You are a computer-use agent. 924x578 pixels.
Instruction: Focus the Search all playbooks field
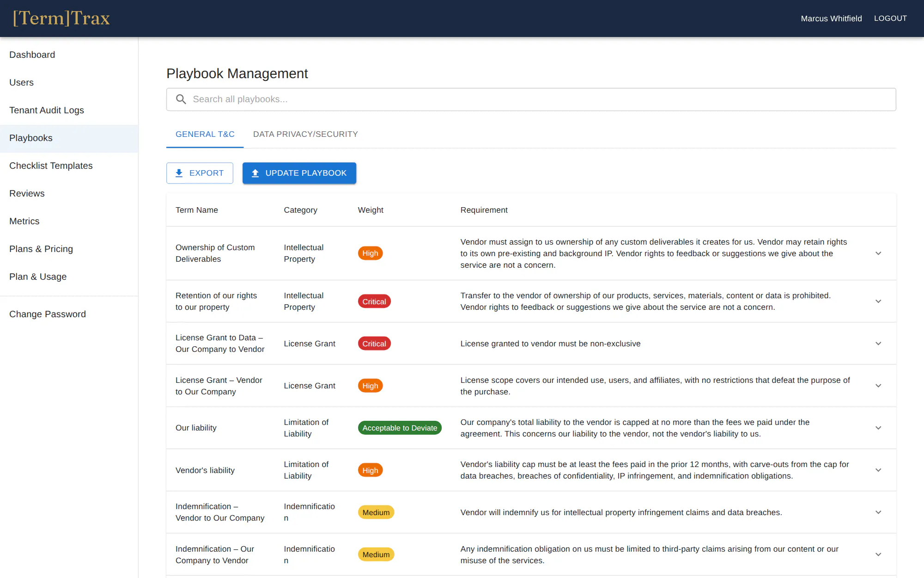click(x=531, y=99)
